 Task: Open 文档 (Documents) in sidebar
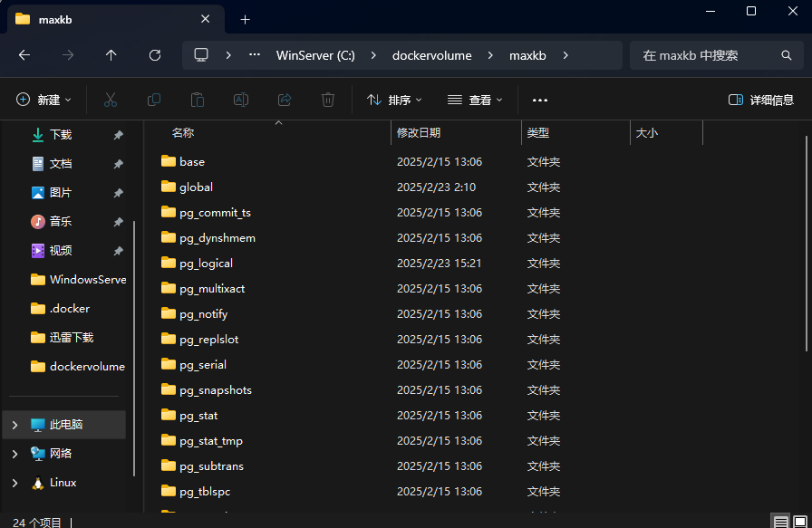[61, 164]
